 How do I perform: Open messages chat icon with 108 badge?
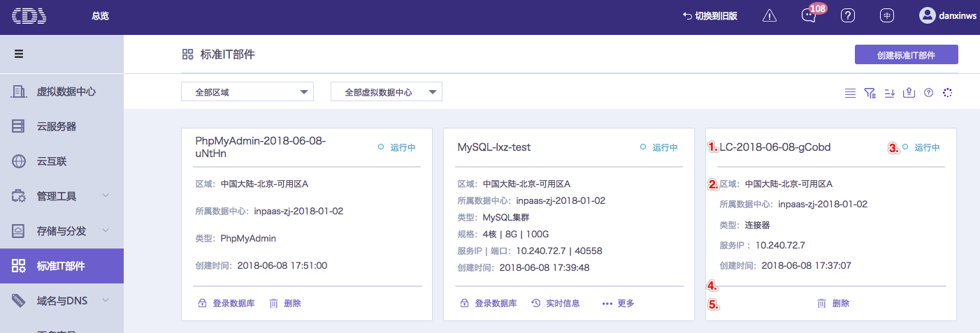[x=809, y=16]
